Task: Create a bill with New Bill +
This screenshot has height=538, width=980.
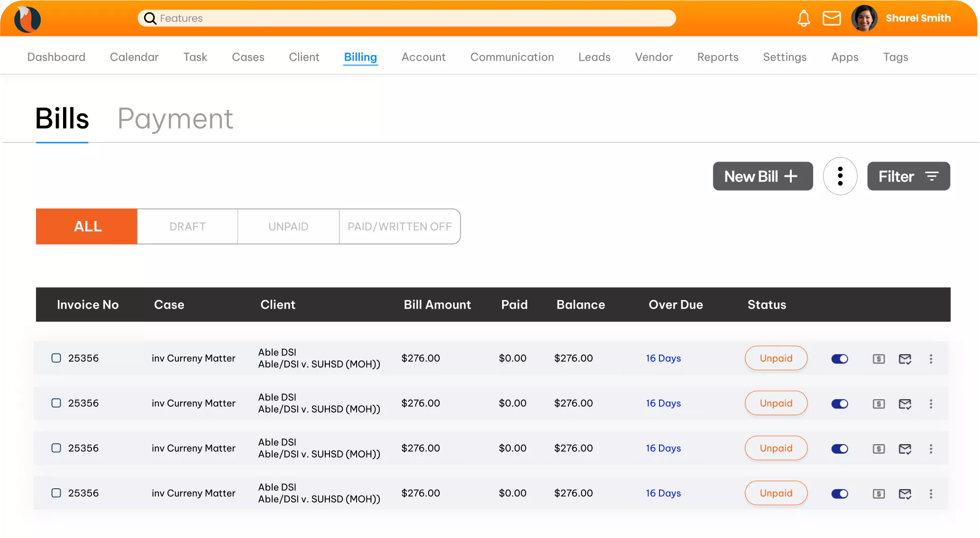Action: point(763,176)
